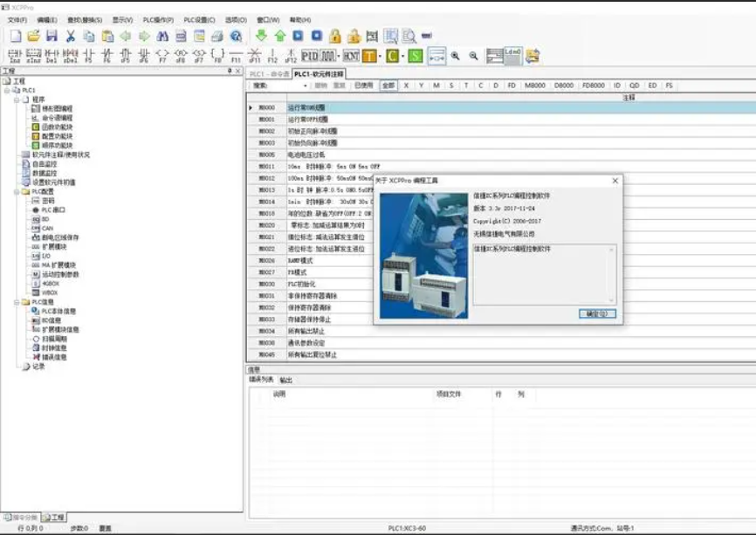Click the closed padlock lock icon
This screenshot has width=756, height=535.
tap(335, 36)
